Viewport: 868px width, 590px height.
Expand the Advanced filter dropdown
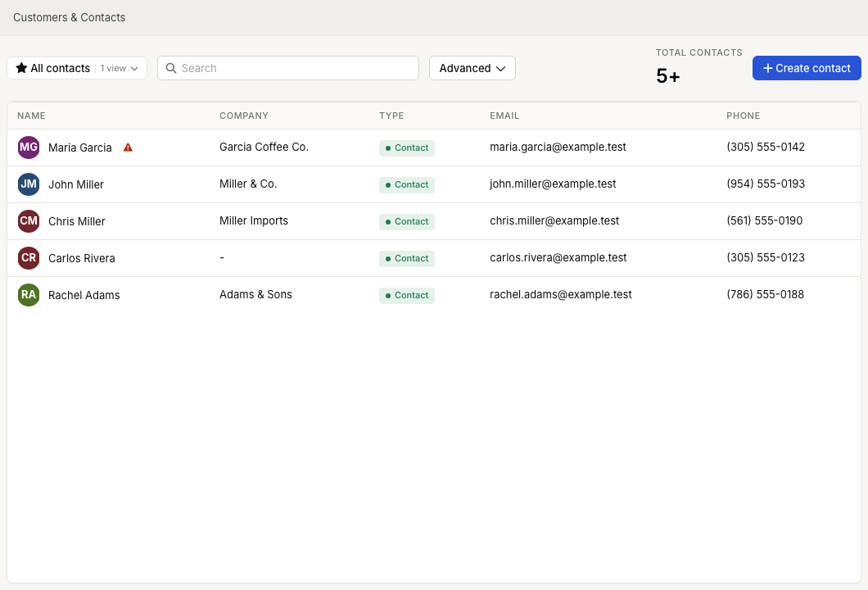click(x=472, y=68)
